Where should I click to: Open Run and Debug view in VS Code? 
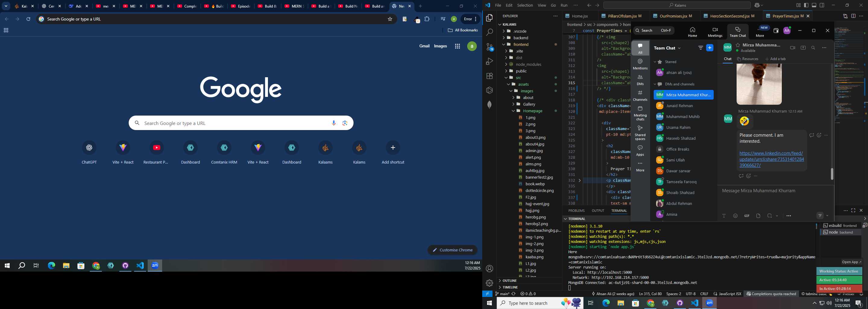point(489,62)
